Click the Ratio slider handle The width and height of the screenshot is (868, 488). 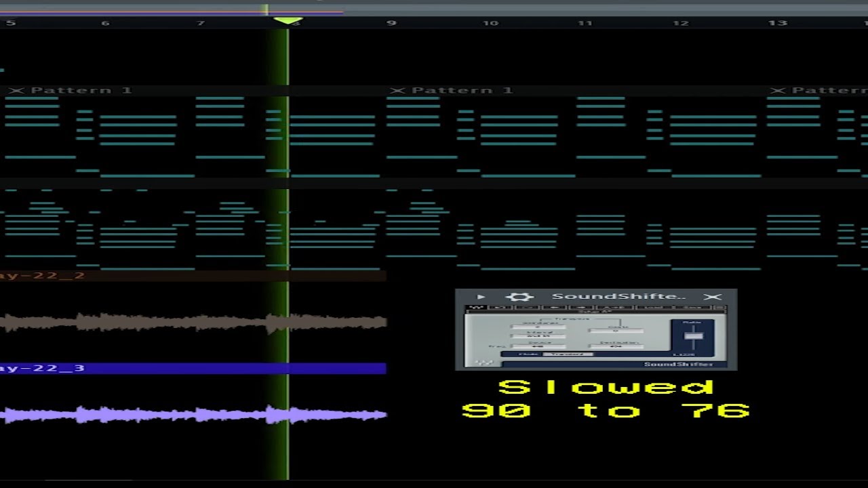tap(693, 336)
